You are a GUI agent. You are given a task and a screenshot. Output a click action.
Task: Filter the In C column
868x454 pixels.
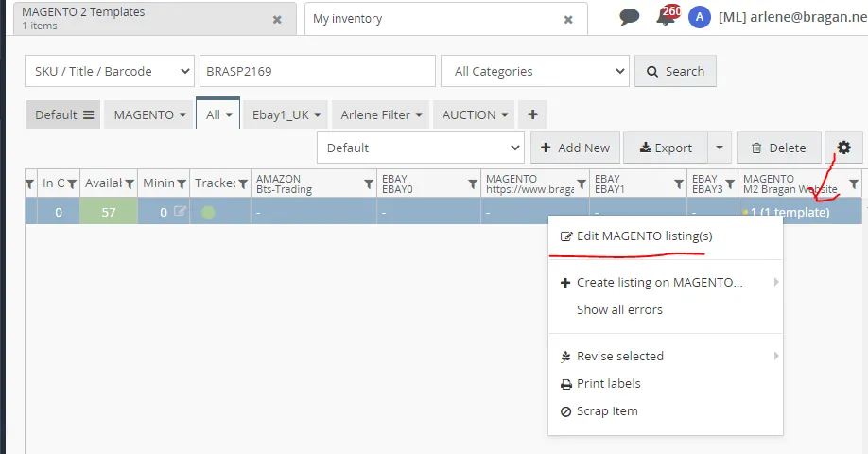pyautogui.click(x=72, y=184)
